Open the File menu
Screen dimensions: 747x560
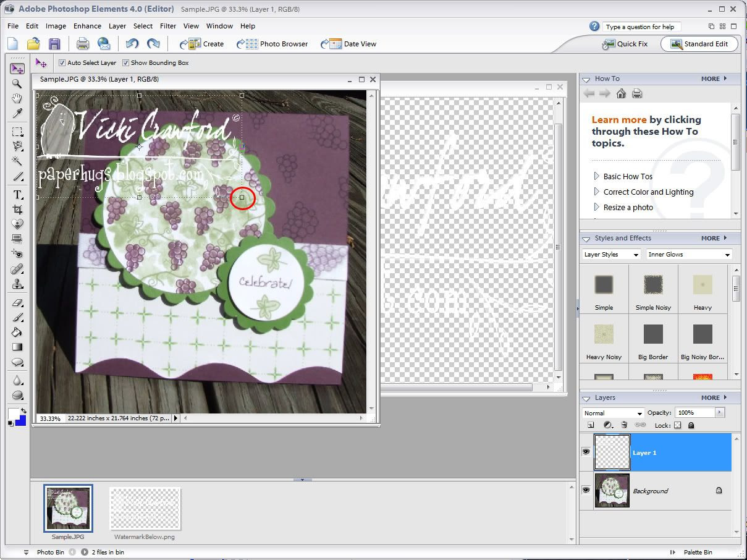click(x=13, y=26)
